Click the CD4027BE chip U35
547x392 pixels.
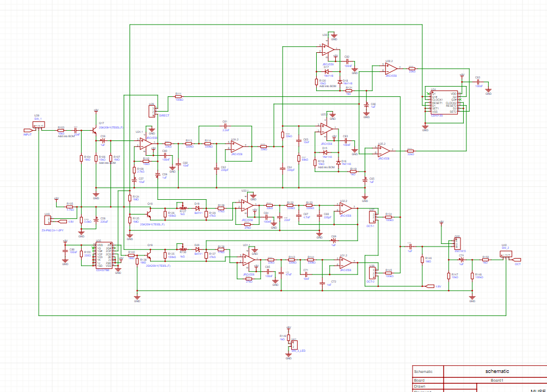pyautogui.click(x=103, y=255)
